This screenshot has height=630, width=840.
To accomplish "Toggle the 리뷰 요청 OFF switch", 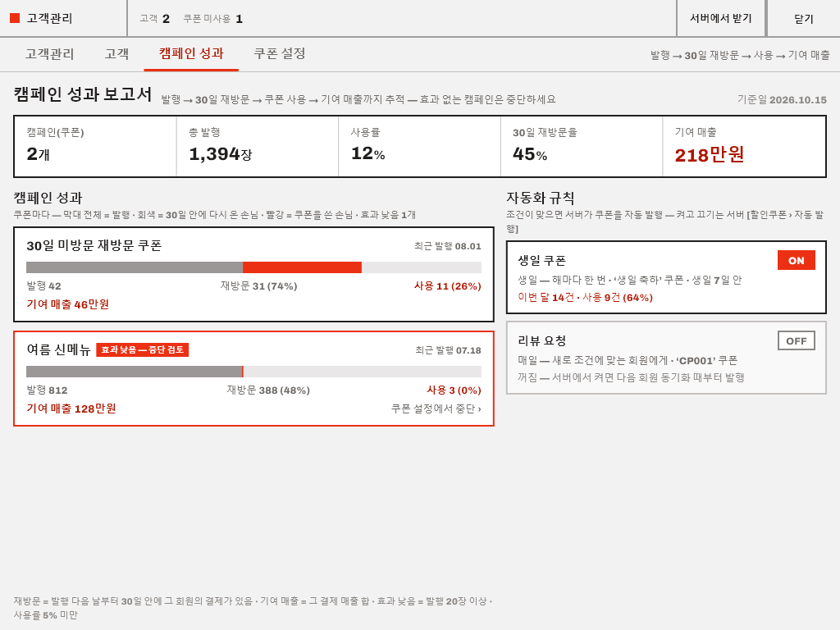I will (796, 340).
